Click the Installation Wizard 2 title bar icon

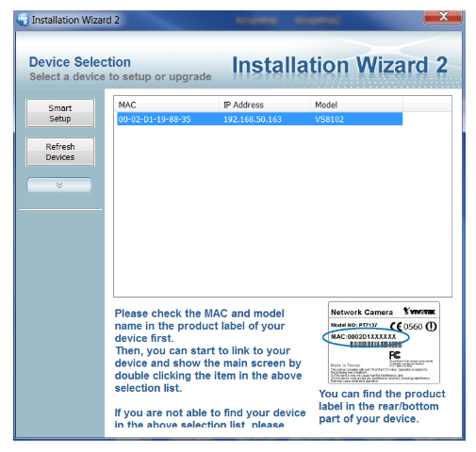tap(23, 20)
